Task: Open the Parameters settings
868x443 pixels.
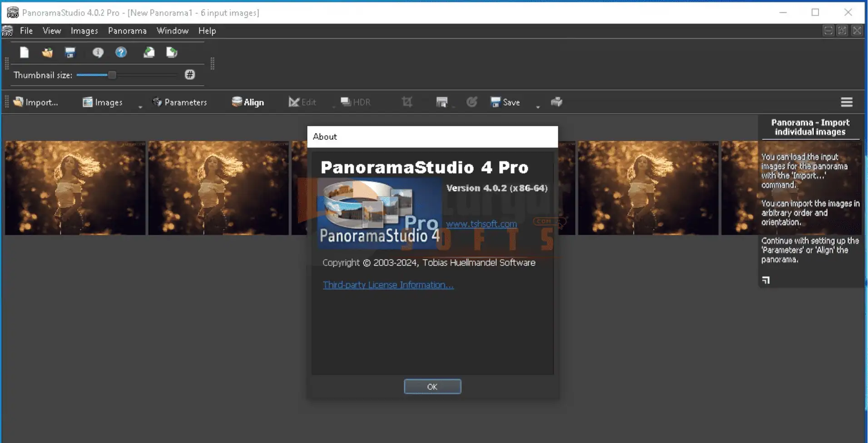Action: tap(180, 102)
